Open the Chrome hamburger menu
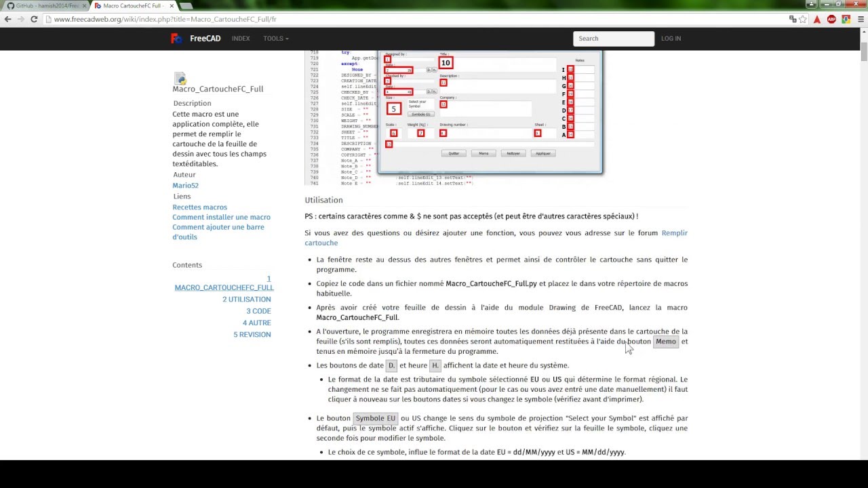Viewport: 868px width, 488px height. pyautogui.click(x=859, y=19)
